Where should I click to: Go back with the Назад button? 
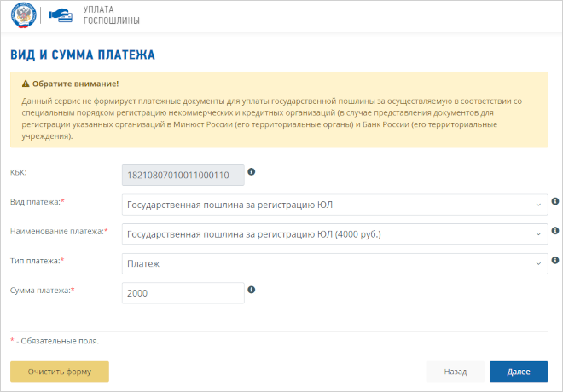pyautogui.click(x=455, y=372)
